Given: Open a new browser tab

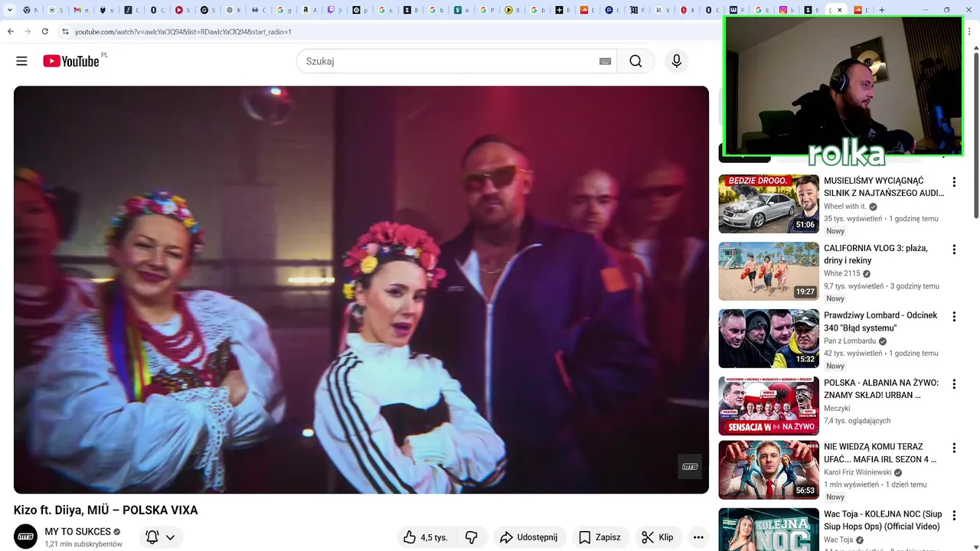Looking at the screenshot, I should (882, 10).
